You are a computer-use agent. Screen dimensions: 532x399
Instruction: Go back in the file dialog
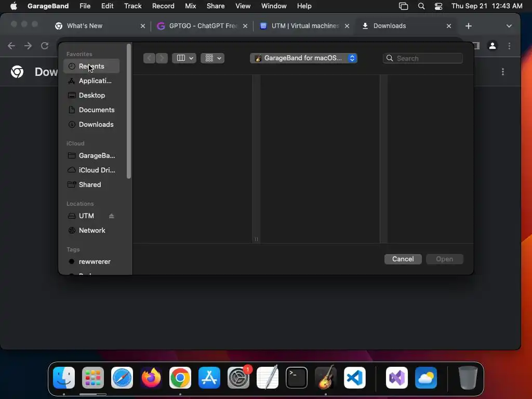(x=149, y=58)
